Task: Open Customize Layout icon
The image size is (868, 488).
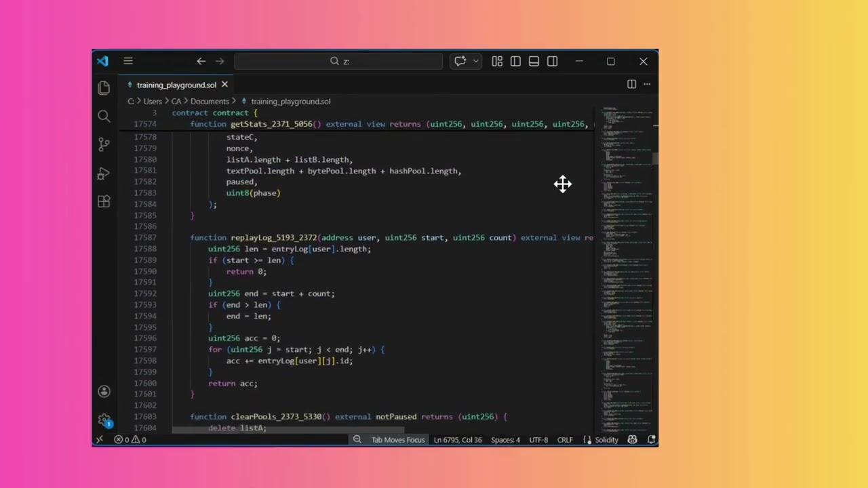Action: [497, 61]
